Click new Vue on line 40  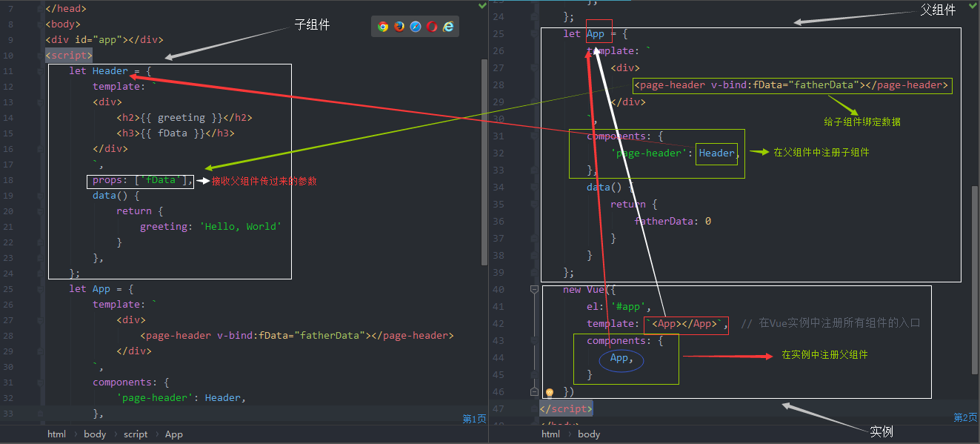(x=584, y=290)
